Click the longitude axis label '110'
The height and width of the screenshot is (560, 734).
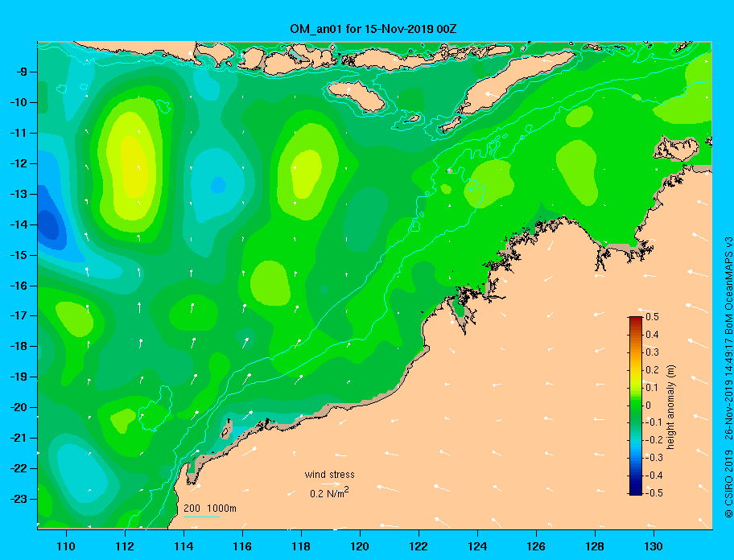point(66,546)
